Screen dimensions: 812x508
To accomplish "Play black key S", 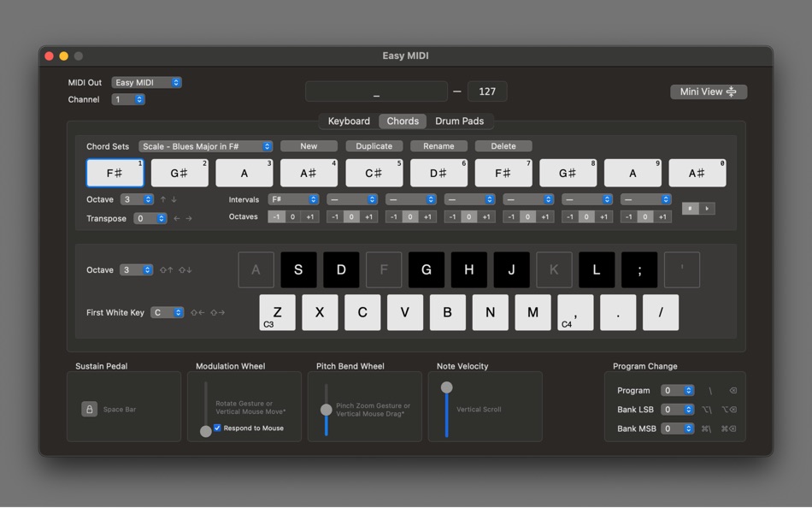I will pos(298,269).
